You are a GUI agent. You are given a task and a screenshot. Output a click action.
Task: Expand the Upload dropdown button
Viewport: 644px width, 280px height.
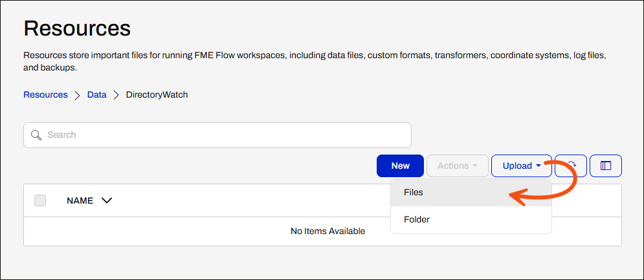522,166
